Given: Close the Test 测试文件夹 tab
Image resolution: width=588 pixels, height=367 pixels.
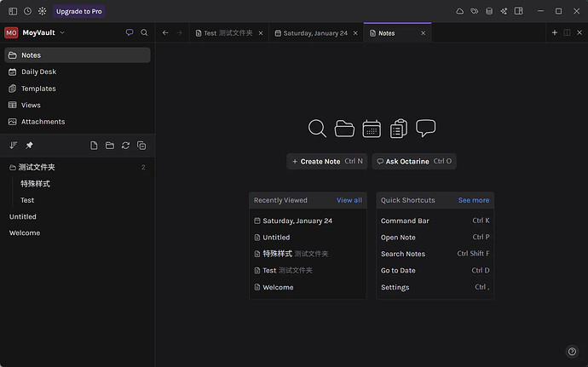Looking at the screenshot, I should tap(262, 33).
